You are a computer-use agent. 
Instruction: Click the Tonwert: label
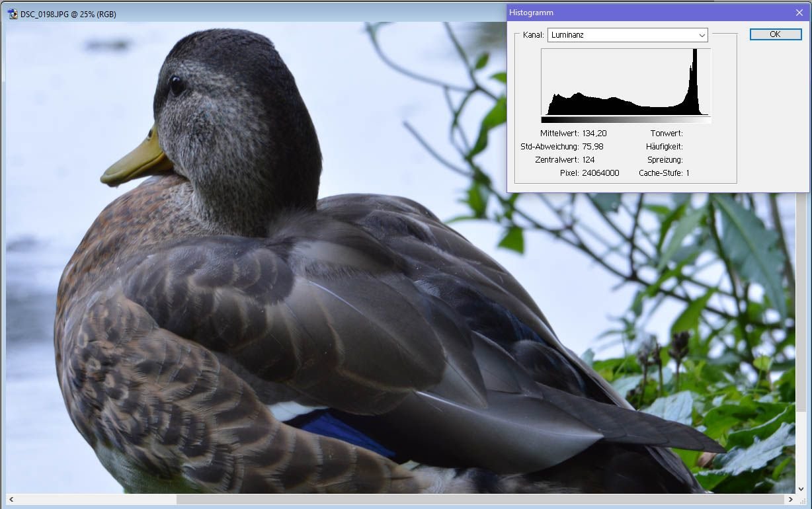pyautogui.click(x=667, y=134)
